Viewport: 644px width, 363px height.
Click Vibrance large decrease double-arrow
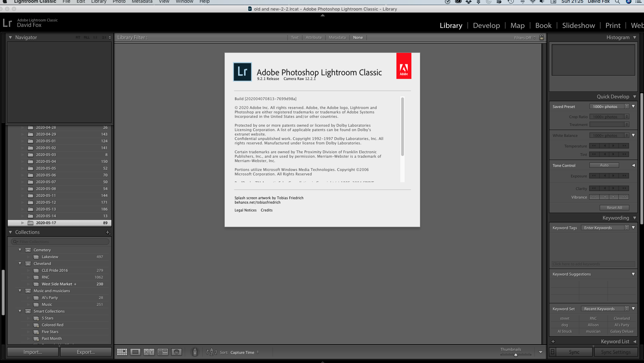pyautogui.click(x=594, y=197)
